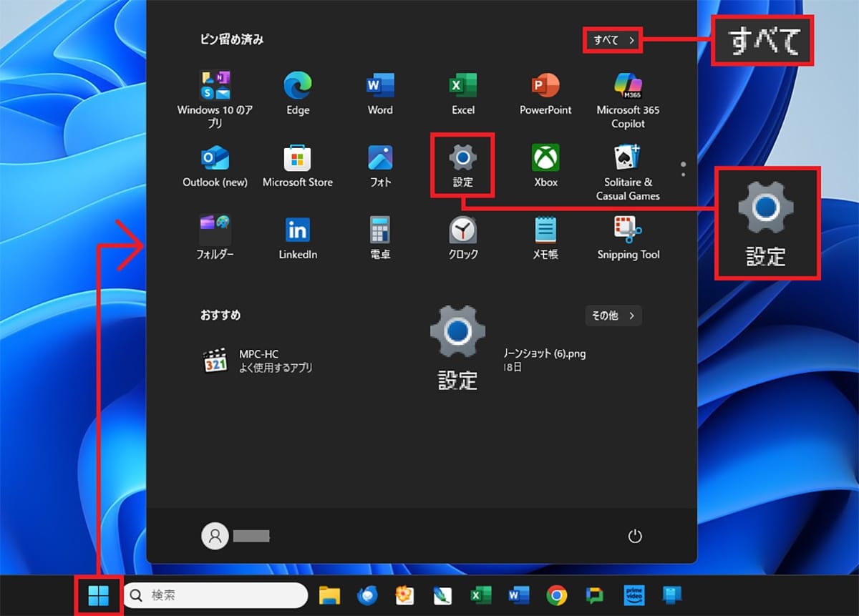Launch メモ帳 notepad

pyautogui.click(x=545, y=238)
